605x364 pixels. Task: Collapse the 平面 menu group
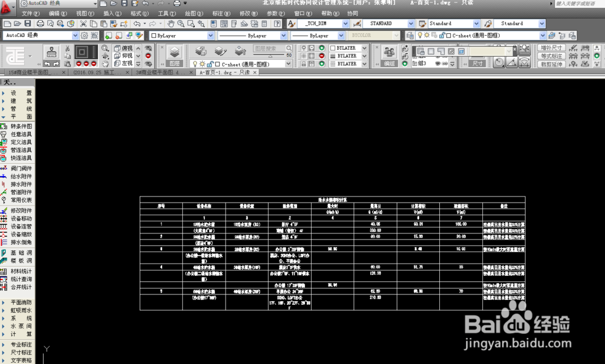coord(18,117)
